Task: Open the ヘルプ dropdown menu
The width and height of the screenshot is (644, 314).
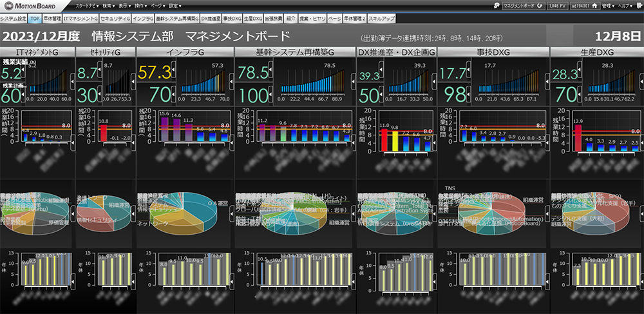Action: (x=625, y=5)
